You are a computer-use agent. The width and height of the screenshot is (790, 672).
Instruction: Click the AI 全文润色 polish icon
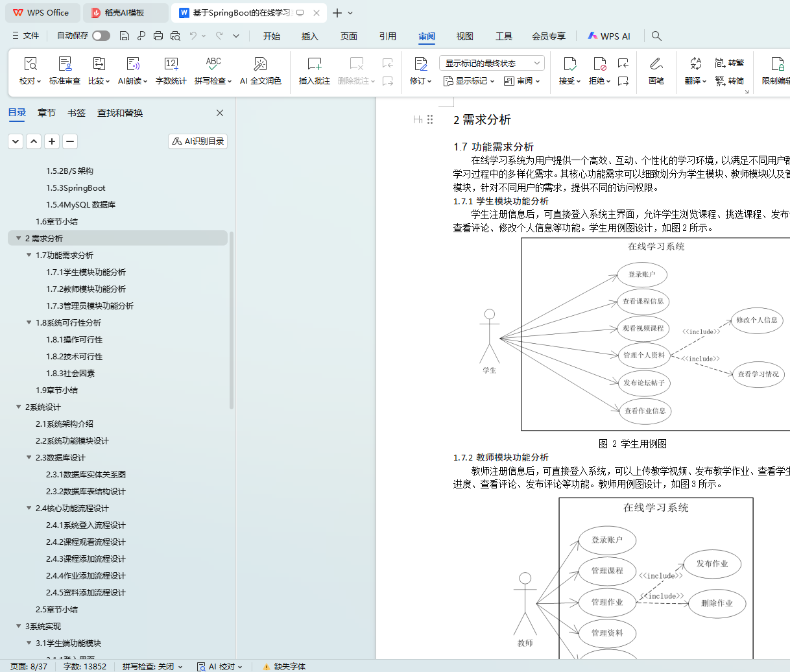[260, 64]
